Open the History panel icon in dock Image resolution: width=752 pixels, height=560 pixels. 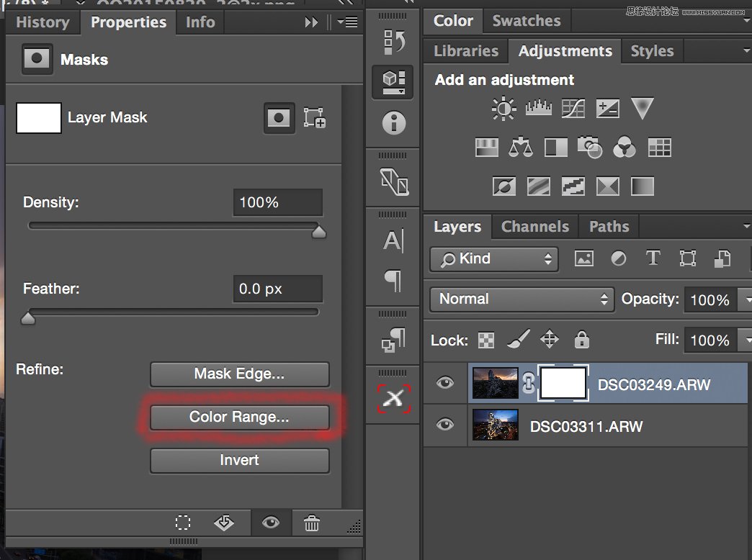coord(394,42)
